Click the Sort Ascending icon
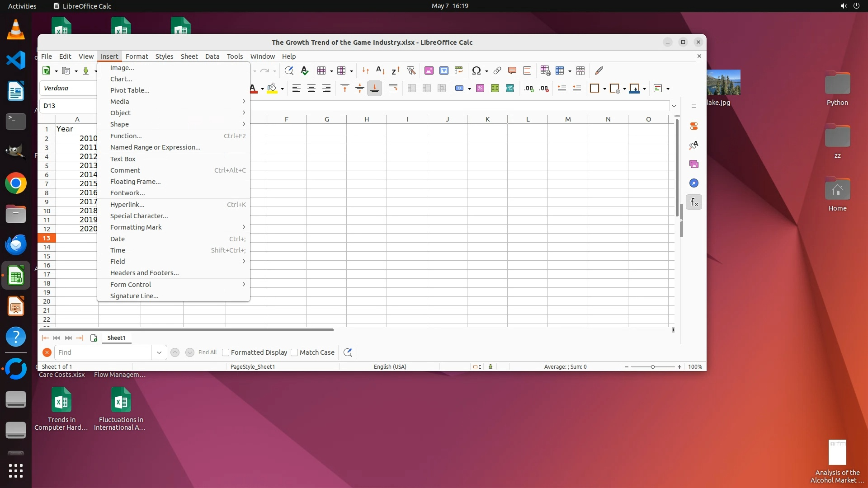 [380, 71]
